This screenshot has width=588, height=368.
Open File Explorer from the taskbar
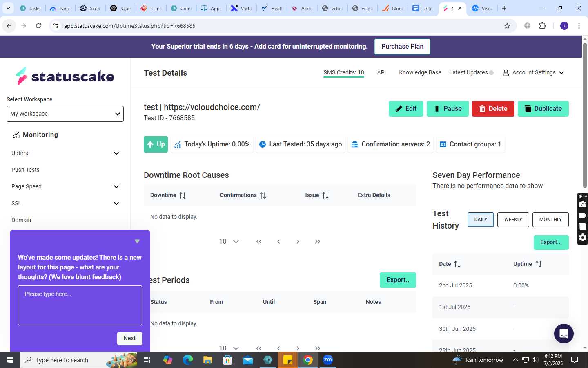[208, 360]
